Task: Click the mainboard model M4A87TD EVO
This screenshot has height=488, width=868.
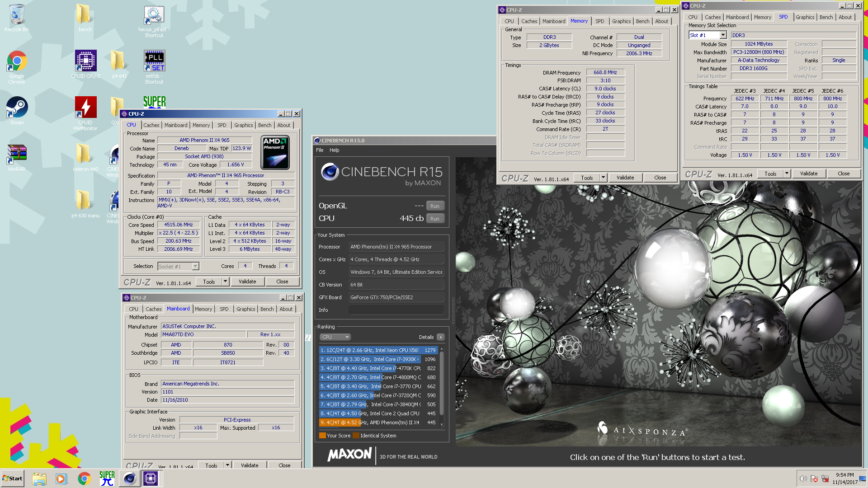Action: [203, 334]
